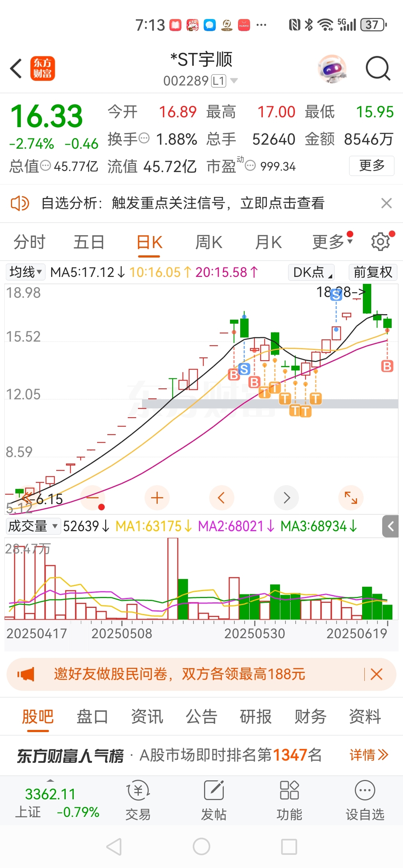Open 财务 tab

[x=311, y=716]
